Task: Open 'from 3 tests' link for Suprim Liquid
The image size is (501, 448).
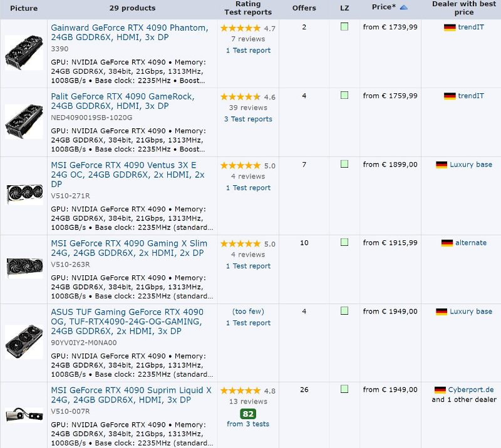Action: pos(248,424)
